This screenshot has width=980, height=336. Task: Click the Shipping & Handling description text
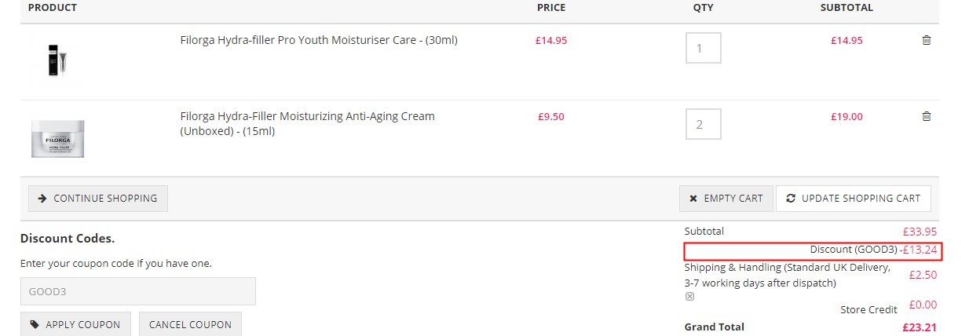pyautogui.click(x=788, y=275)
